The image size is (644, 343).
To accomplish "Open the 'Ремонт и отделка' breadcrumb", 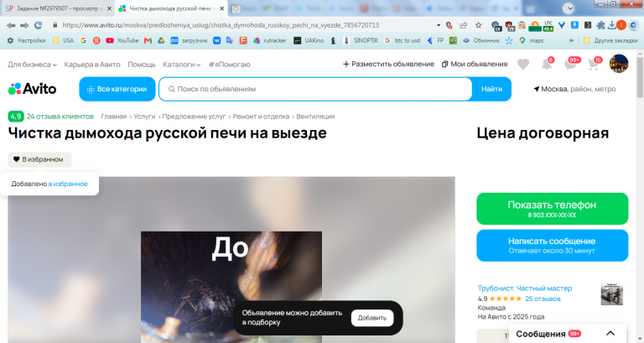I will coord(261,117).
